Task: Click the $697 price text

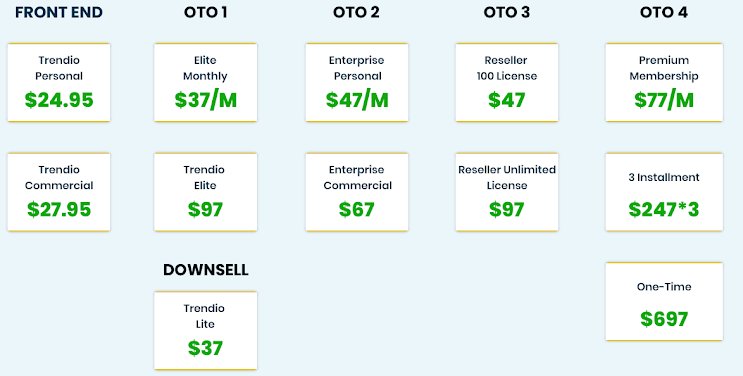Action: tap(664, 319)
